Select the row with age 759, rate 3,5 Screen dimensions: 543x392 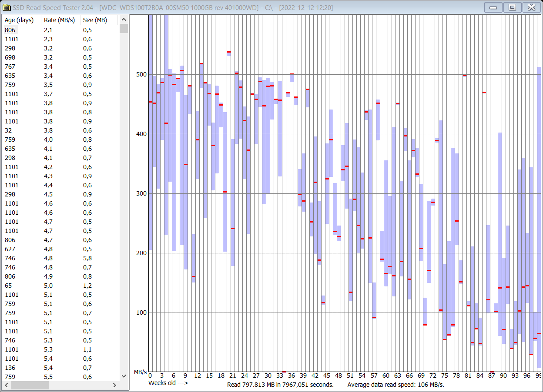coord(61,85)
